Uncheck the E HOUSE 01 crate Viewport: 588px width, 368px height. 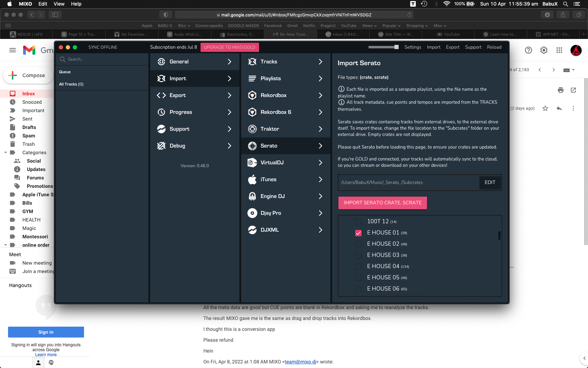358,233
